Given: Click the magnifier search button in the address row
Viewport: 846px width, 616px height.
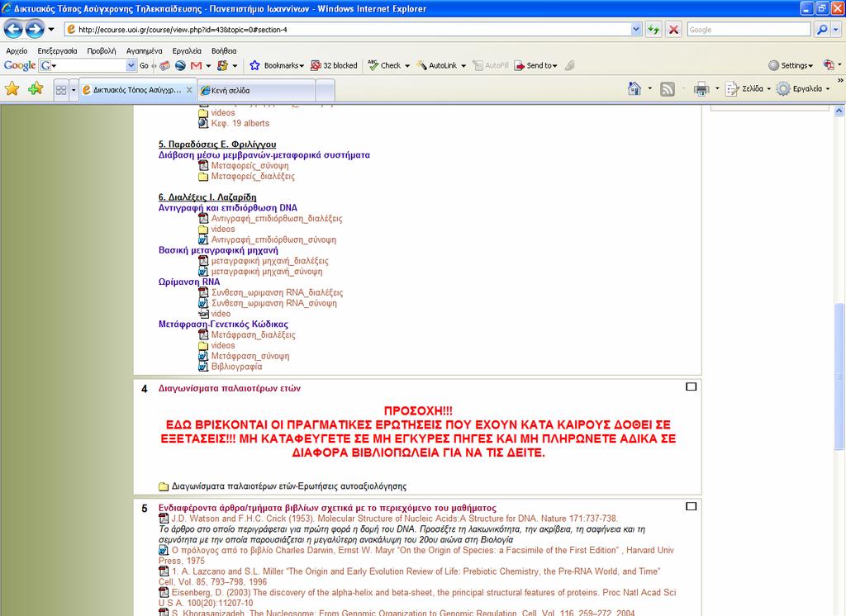Looking at the screenshot, I should (x=822, y=30).
